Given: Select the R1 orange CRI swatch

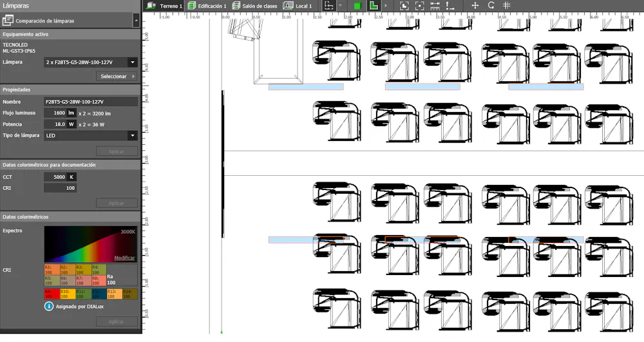Looking at the screenshot, I should click(52, 270).
